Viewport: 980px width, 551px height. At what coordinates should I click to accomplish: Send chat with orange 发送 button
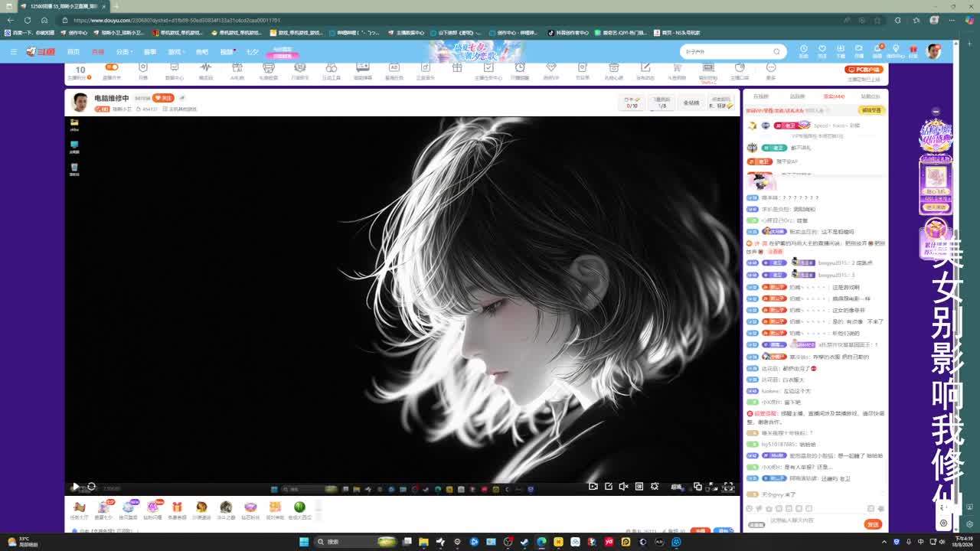(873, 524)
